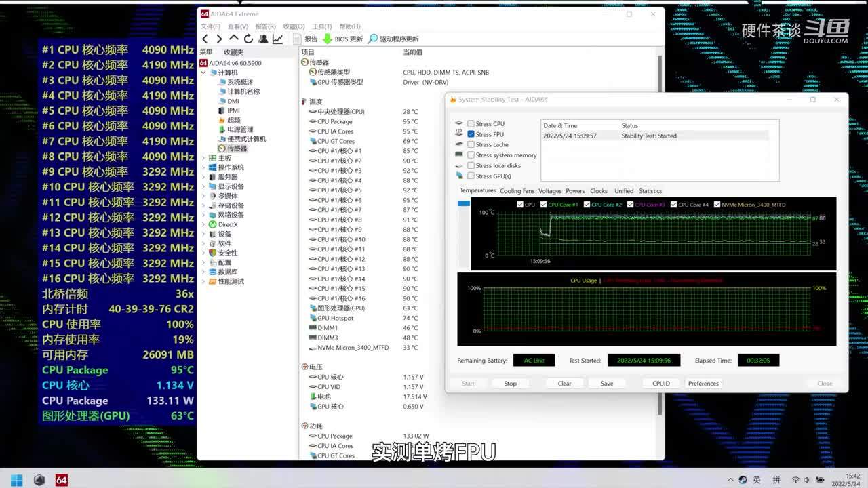
Task: Click the 驱动程序更新 toolbar button
Action: 393,39
